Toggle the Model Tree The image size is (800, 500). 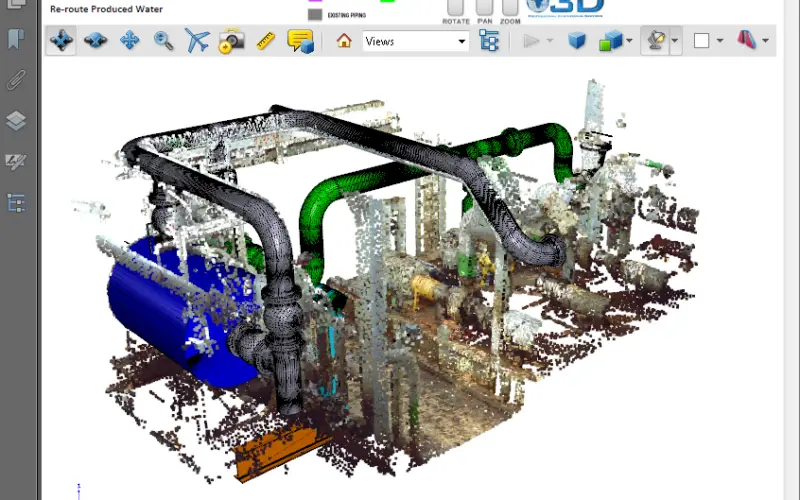click(x=489, y=41)
